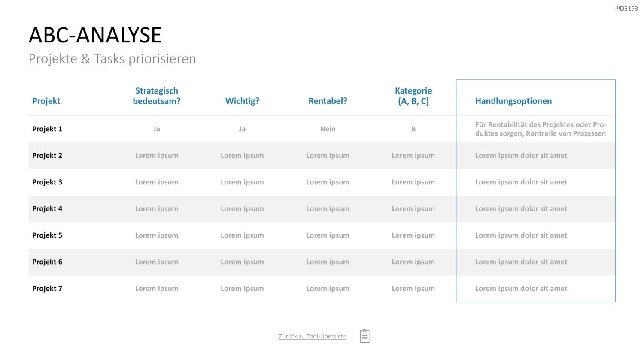
Task: Click Projekt 5 Wichtig cell
Action: click(242, 235)
